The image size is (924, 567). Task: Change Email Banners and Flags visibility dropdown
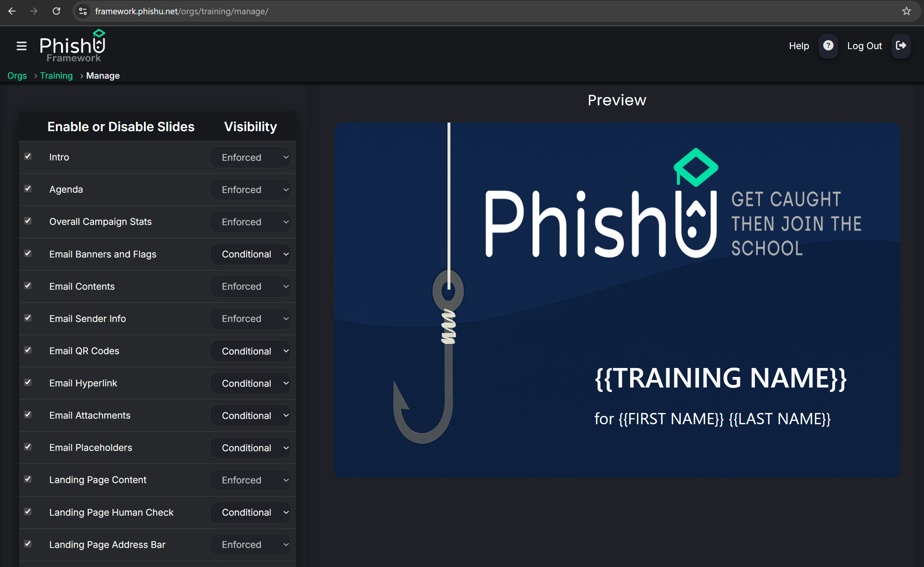pyautogui.click(x=250, y=254)
